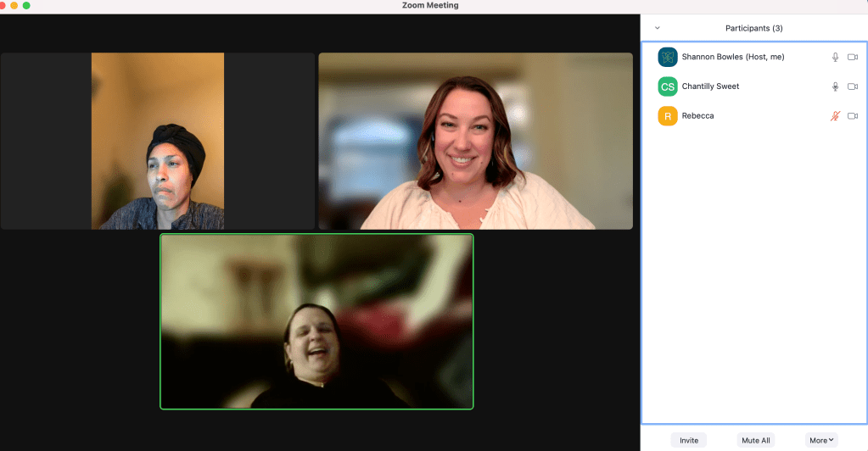Click Rebecca's video camera icon
This screenshot has height=451, width=868.
coord(853,116)
